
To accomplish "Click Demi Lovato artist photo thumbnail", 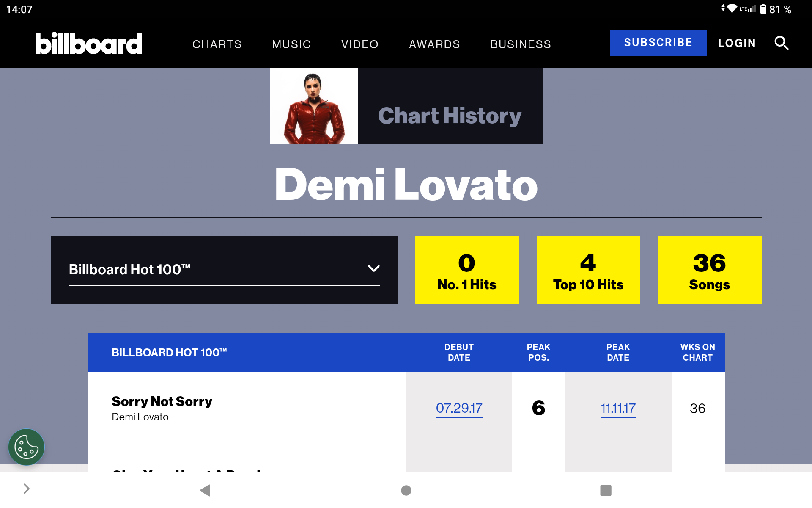I will (x=314, y=106).
